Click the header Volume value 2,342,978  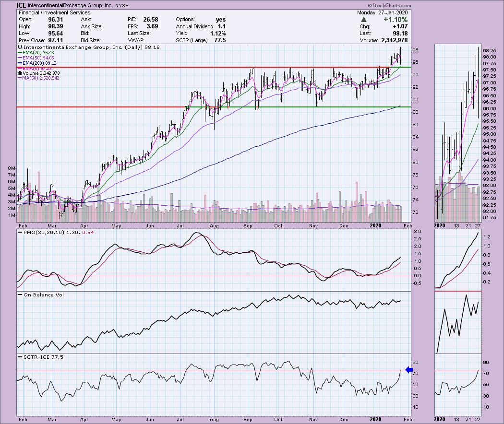(395, 40)
